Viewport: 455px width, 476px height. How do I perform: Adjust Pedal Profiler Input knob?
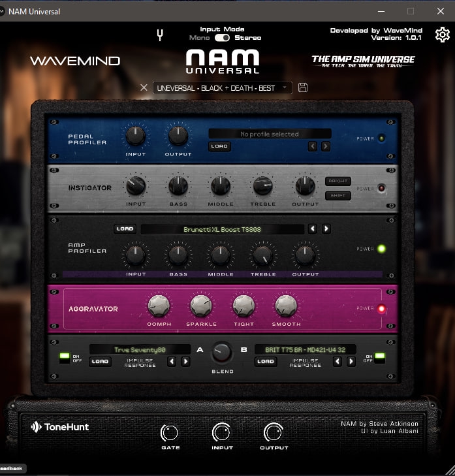click(x=135, y=135)
